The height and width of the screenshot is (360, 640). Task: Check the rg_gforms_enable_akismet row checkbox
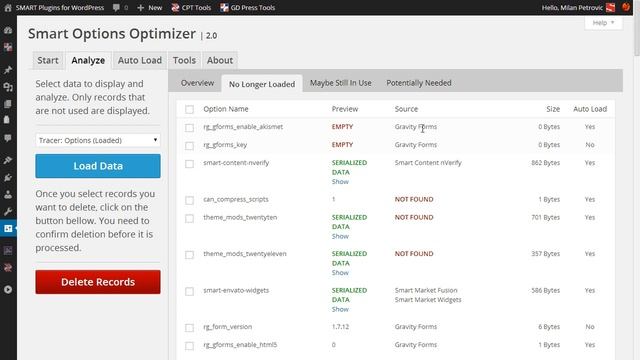coord(189,128)
